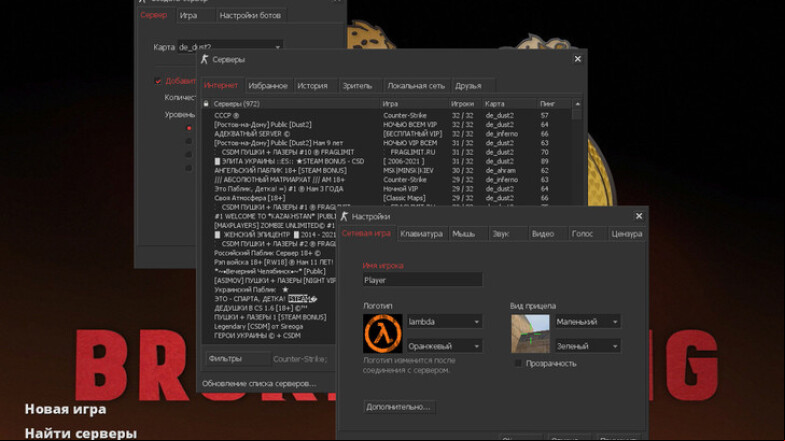This screenshot has height=441, width=785.
Task: Select the Игра tab in the Create server window
Action: 188,16
